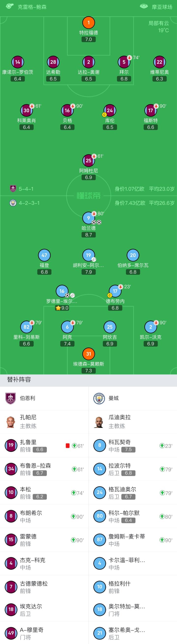Tap Julian Alvarez's number 19 badge

[x=88, y=255]
